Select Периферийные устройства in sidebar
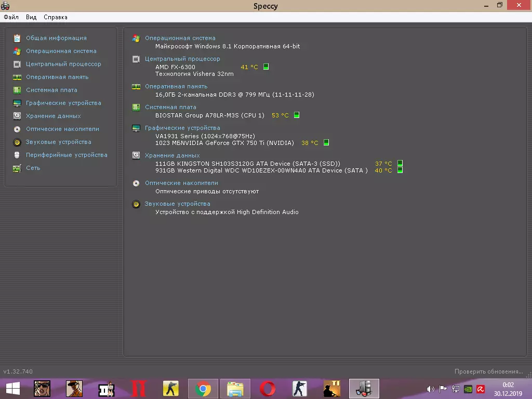The image size is (532, 399). coord(66,155)
